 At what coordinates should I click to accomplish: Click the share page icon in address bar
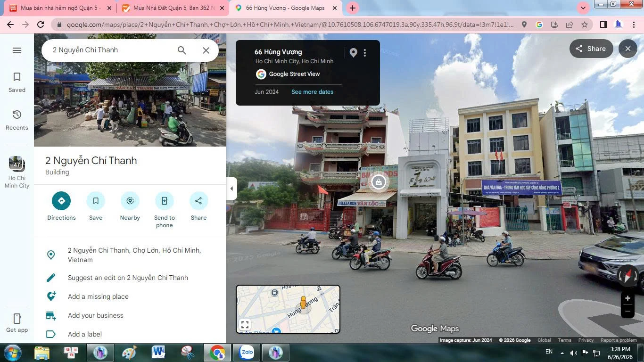[570, 25]
